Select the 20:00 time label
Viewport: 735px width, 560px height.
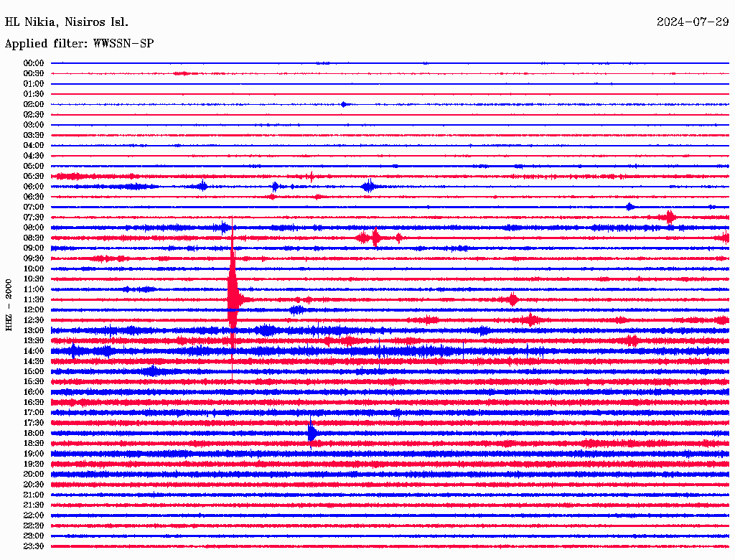pyautogui.click(x=34, y=474)
